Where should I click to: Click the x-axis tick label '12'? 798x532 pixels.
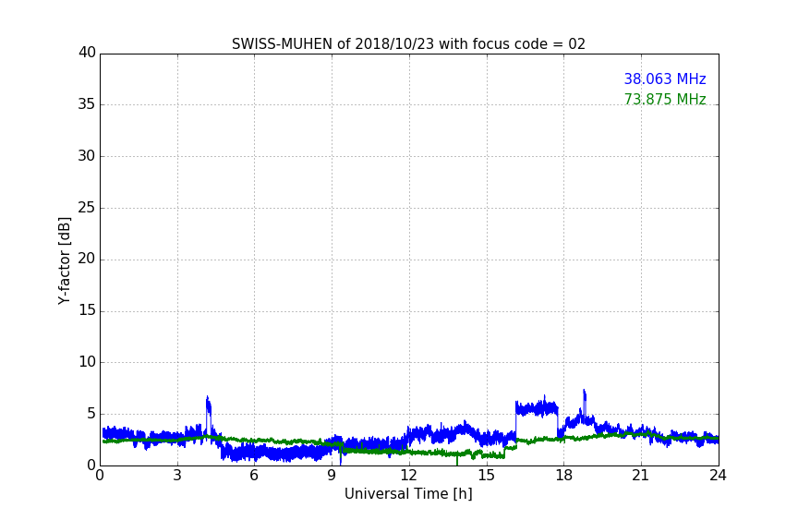tap(408, 476)
